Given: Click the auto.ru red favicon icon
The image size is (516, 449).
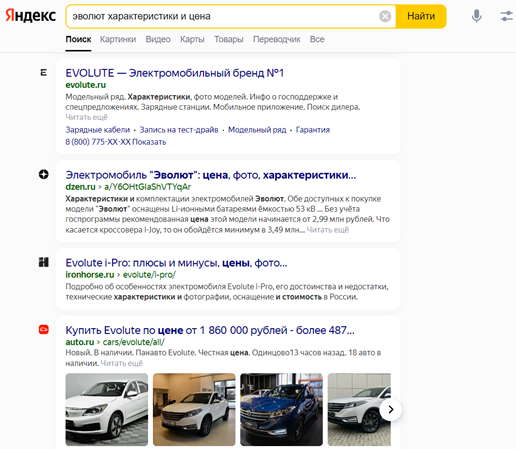Looking at the screenshot, I should 43,329.
